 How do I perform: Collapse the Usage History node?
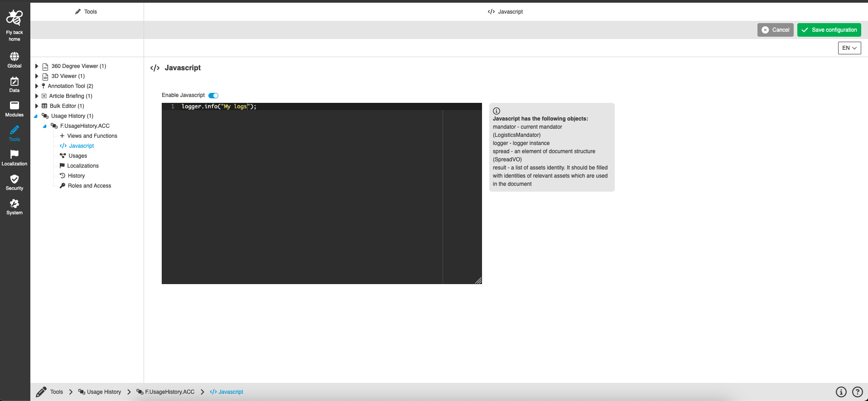click(36, 116)
